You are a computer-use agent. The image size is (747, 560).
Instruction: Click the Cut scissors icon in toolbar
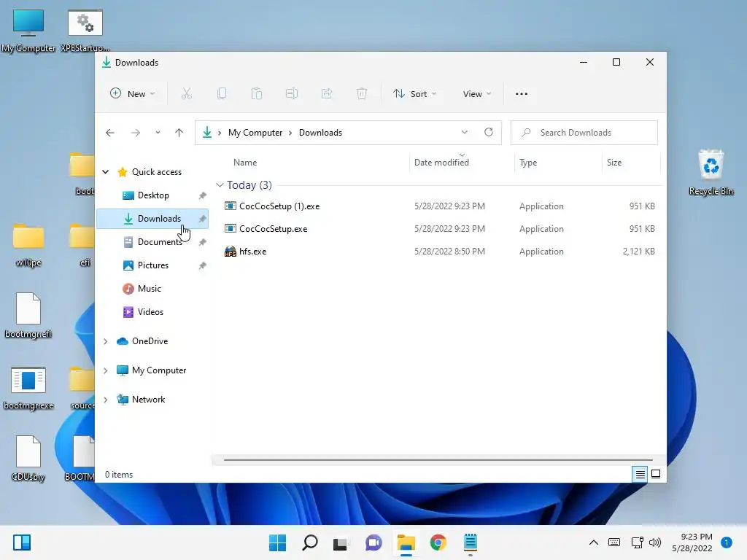point(186,94)
